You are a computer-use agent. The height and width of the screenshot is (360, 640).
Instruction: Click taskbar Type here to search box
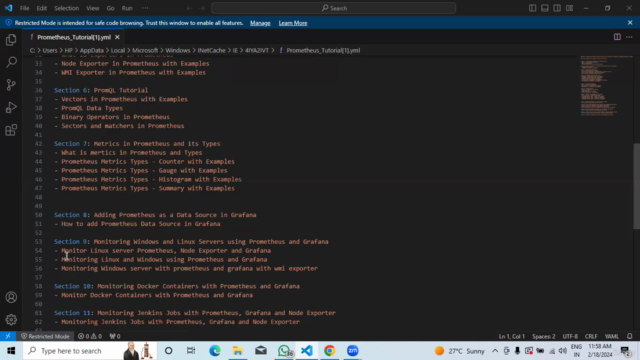tap(89, 351)
